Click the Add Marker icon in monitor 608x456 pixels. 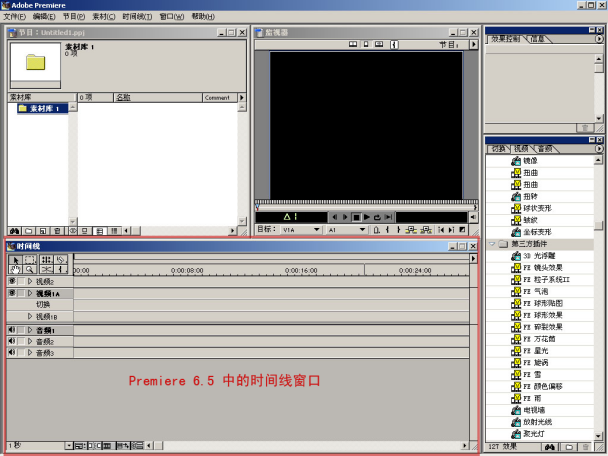(x=377, y=230)
